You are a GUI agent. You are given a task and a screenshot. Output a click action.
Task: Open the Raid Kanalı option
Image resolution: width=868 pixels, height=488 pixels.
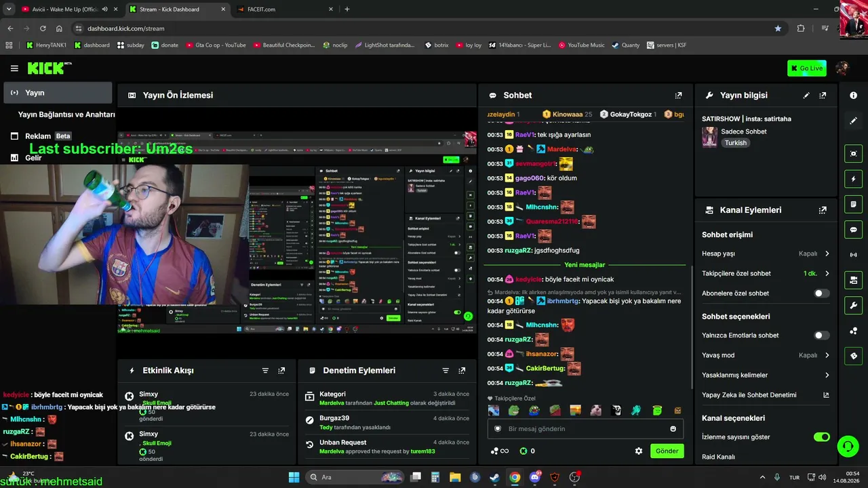(x=718, y=457)
